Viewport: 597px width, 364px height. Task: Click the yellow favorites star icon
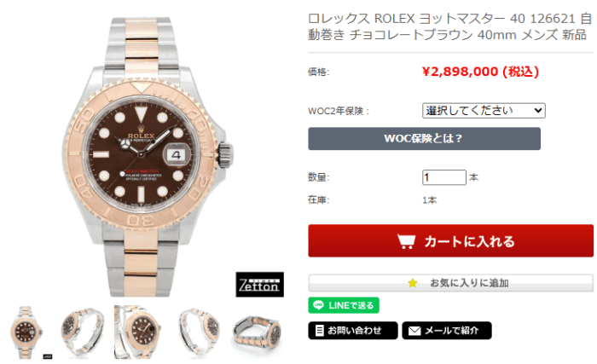pos(412,283)
